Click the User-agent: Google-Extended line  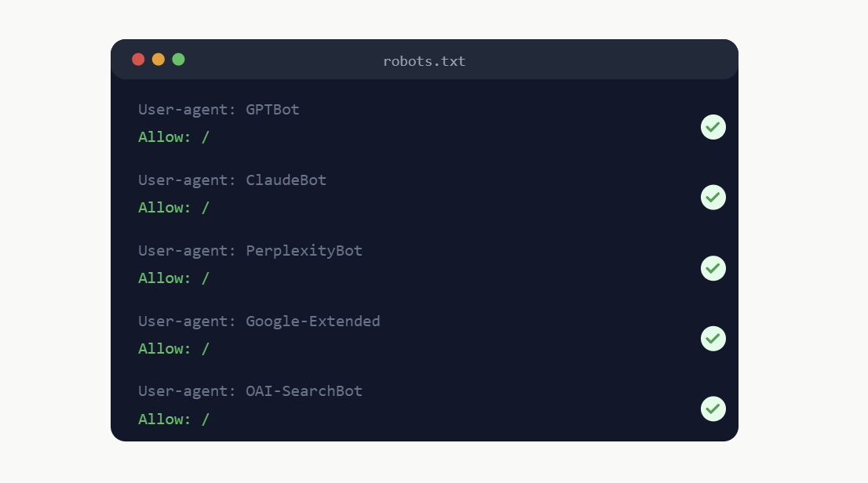[x=259, y=321]
